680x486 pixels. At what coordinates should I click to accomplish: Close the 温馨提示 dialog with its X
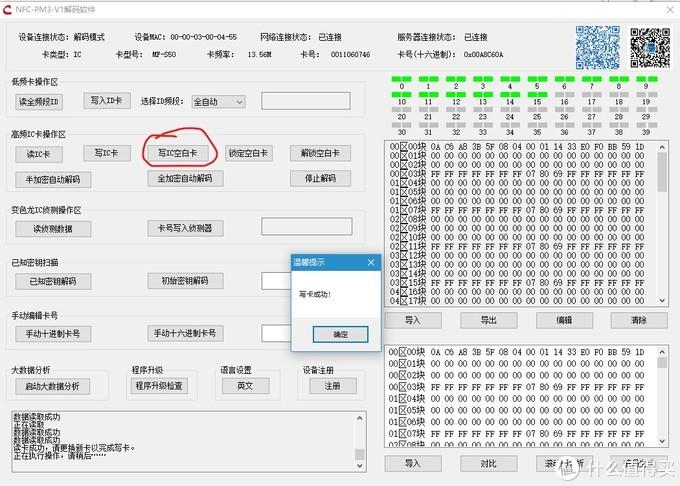[371, 262]
